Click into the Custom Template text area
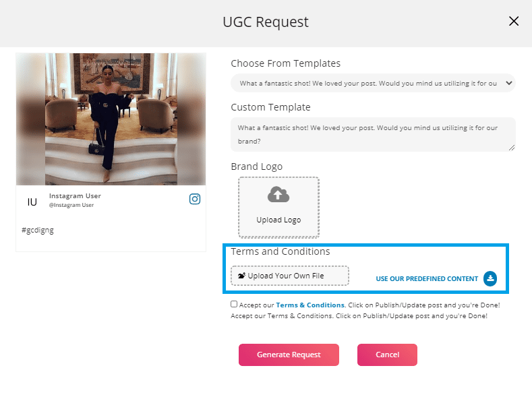 coord(373,133)
